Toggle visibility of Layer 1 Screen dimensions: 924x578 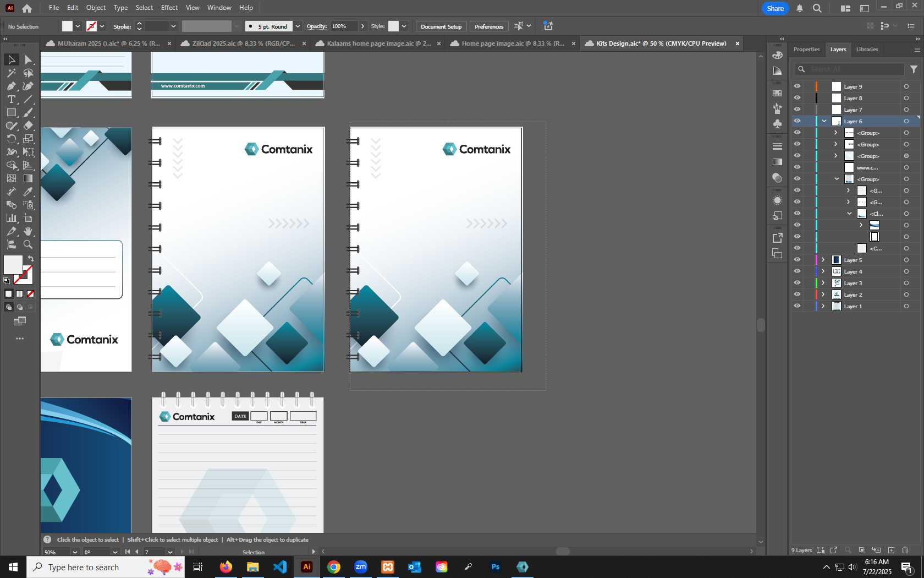[797, 306]
